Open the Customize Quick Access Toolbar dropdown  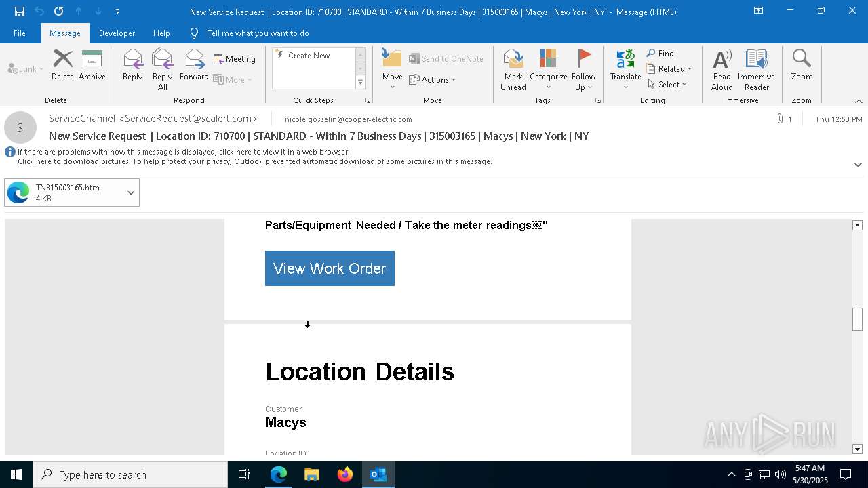tap(117, 12)
